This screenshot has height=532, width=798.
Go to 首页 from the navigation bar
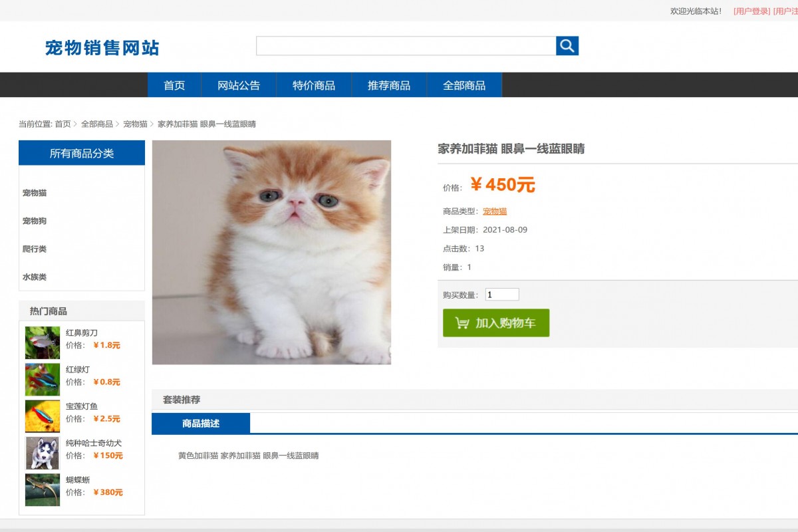[x=174, y=84]
